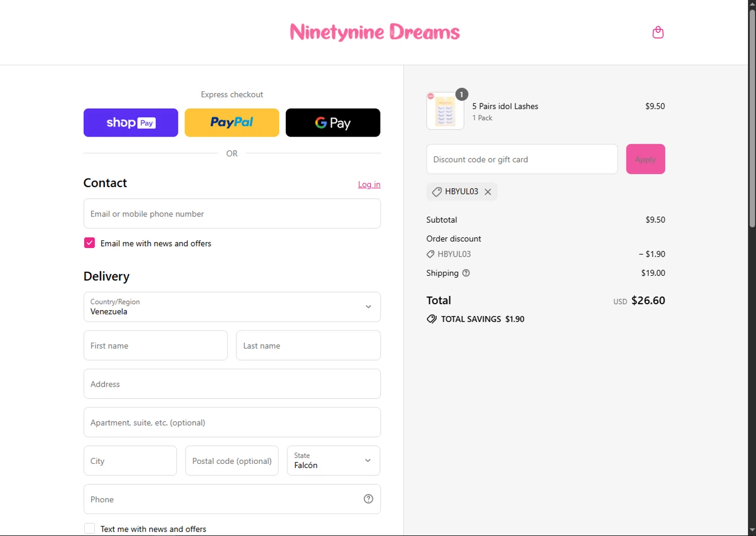Focus the Email or mobile phone number field

coord(232,213)
